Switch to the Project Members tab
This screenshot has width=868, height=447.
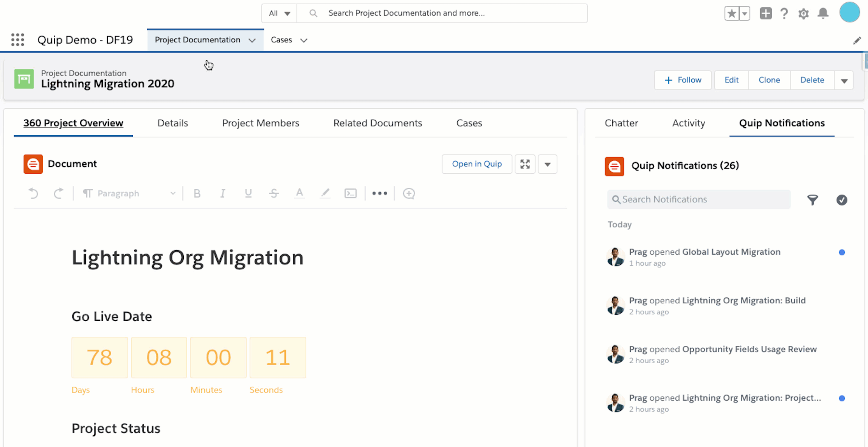point(260,123)
